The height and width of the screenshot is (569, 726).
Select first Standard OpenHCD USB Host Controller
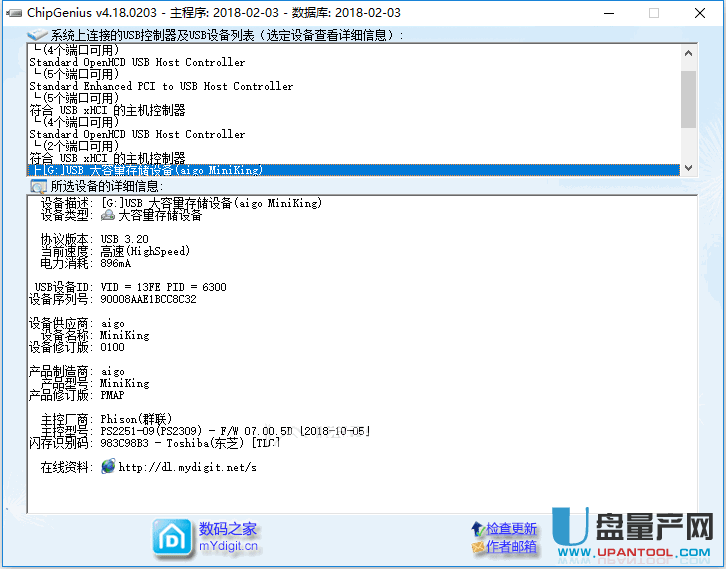pyautogui.click(x=137, y=62)
